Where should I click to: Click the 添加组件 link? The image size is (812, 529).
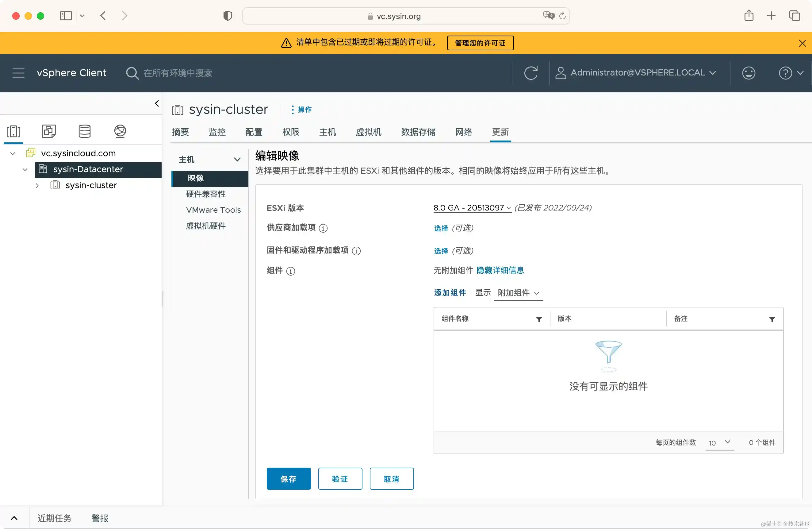point(450,293)
